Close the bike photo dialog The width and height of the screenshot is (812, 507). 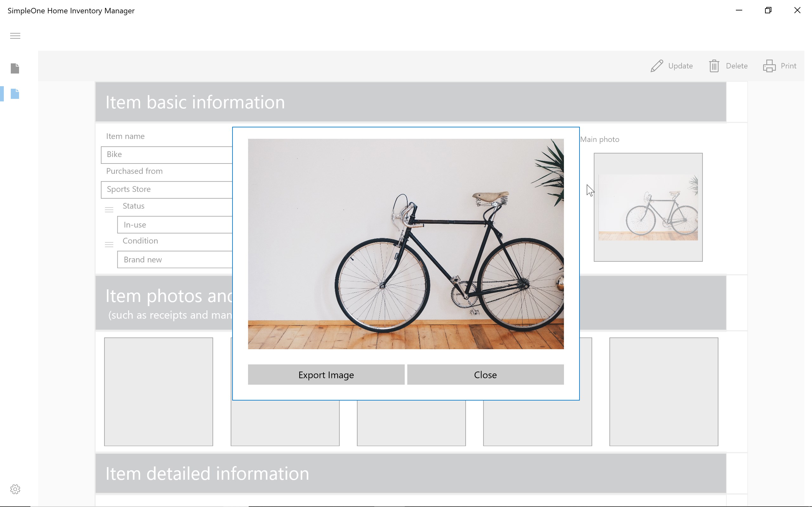[x=485, y=375]
